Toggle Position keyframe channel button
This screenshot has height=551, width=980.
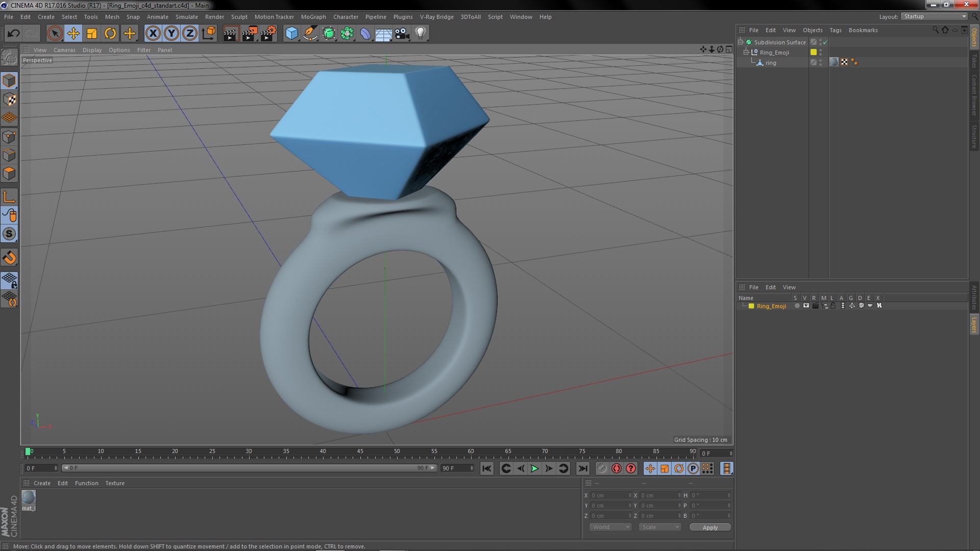point(650,468)
